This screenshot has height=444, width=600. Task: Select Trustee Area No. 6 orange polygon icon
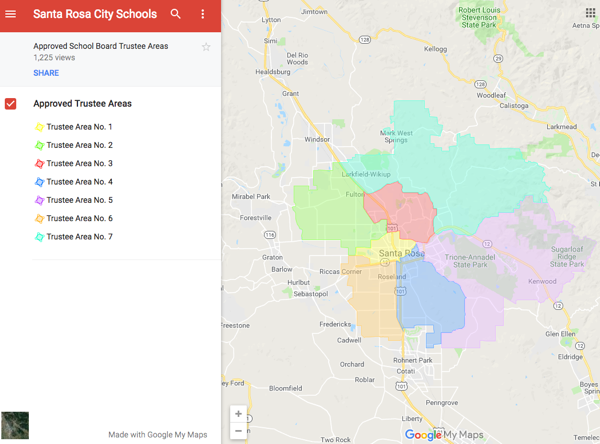coord(39,219)
